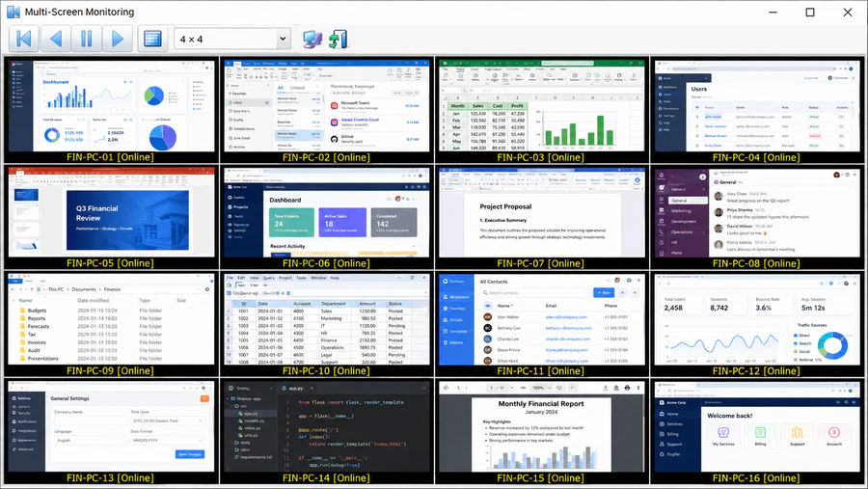
Task: Click the Multi-Screen Monitoring app icon
Action: click(14, 12)
